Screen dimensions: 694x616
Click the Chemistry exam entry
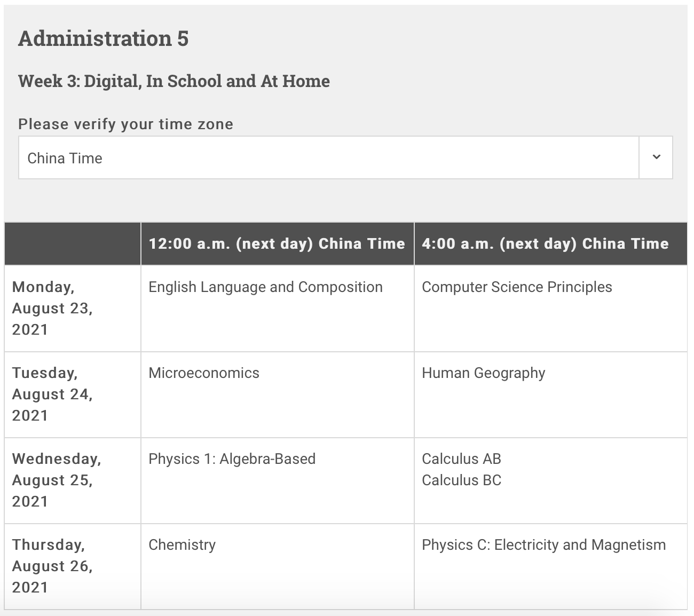(182, 545)
